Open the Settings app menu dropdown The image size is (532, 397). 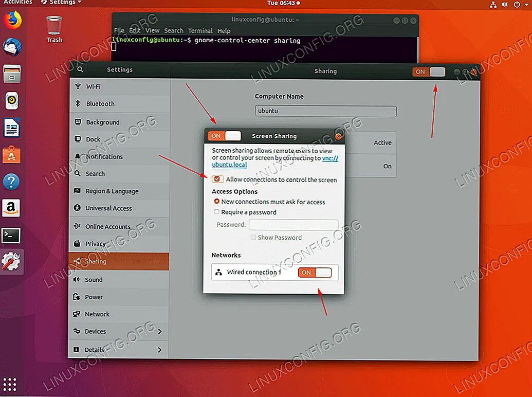pyautogui.click(x=61, y=3)
